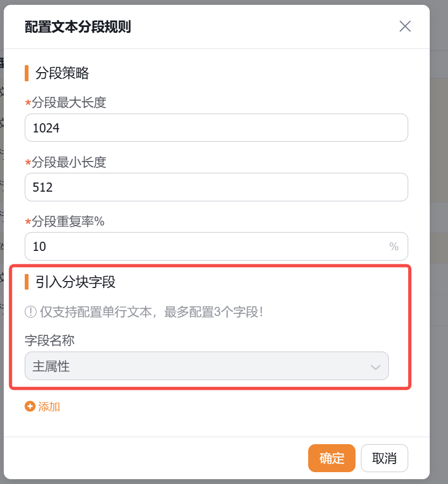
Task: Click the 字段名称 label
Action: click(49, 340)
